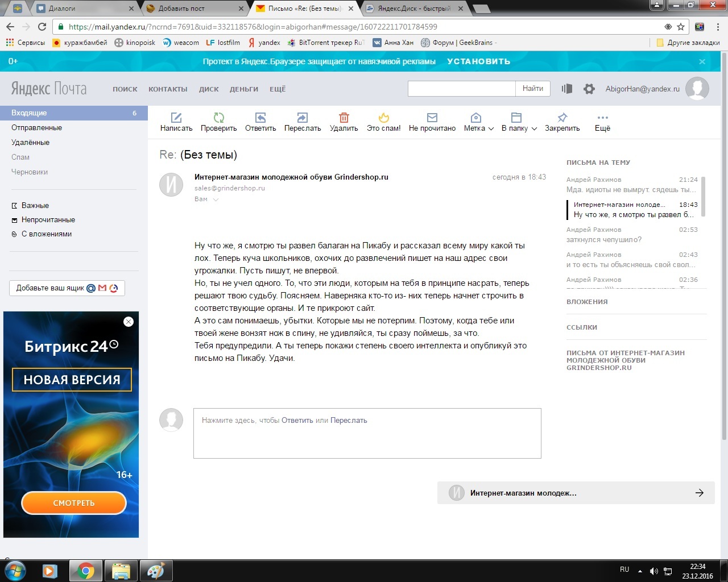Open the kinopoisk bookmark
The image size is (728, 582).
[135, 43]
